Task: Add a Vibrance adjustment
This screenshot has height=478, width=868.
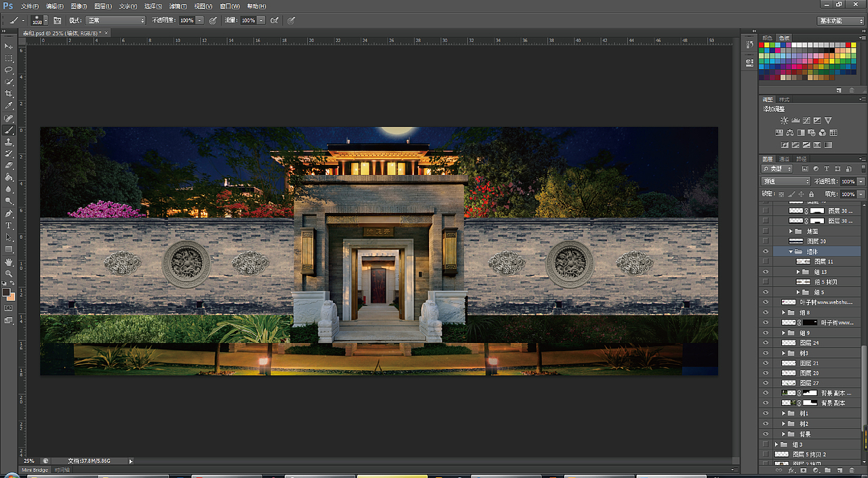Action: tap(828, 120)
